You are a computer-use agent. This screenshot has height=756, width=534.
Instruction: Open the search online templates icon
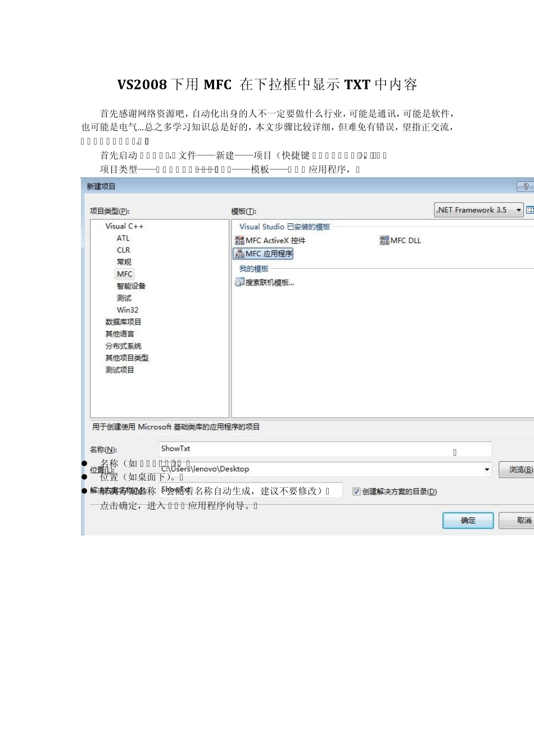tap(239, 282)
